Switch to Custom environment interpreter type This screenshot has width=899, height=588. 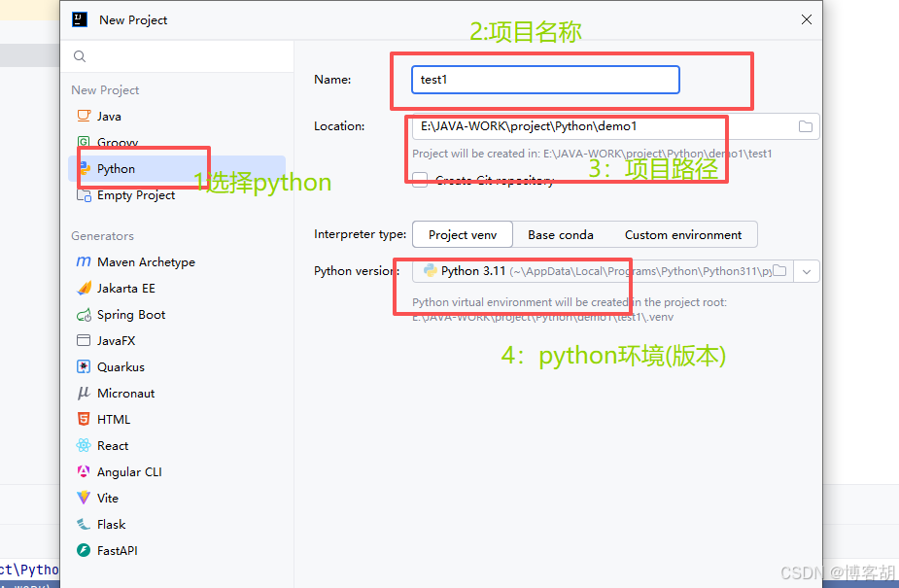(x=683, y=234)
